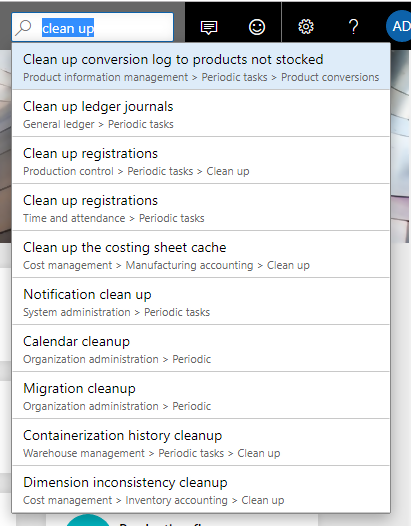The width and height of the screenshot is (411, 526).
Task: Select Clean up conversion log to products not stocked
Action: [201, 67]
